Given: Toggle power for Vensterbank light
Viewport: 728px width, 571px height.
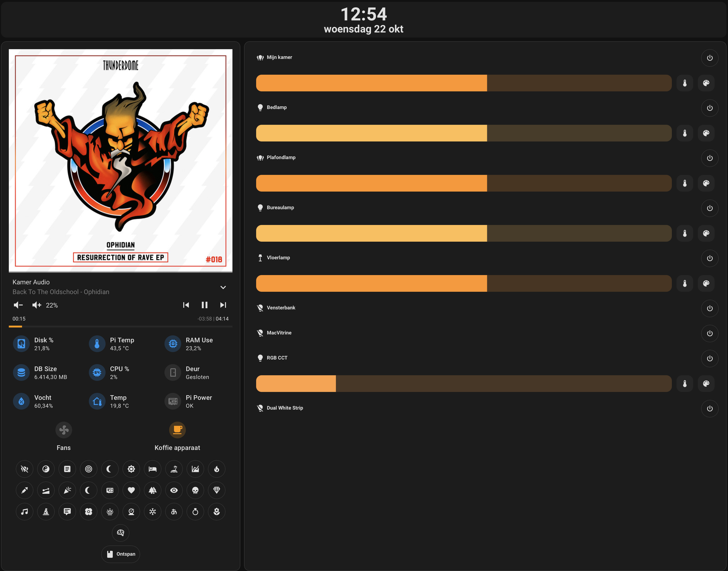Looking at the screenshot, I should (x=709, y=308).
